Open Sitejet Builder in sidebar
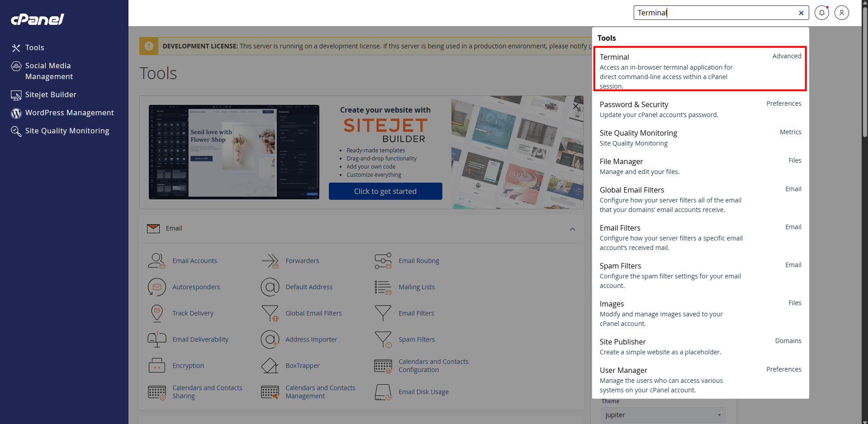868x424 pixels. (44, 94)
